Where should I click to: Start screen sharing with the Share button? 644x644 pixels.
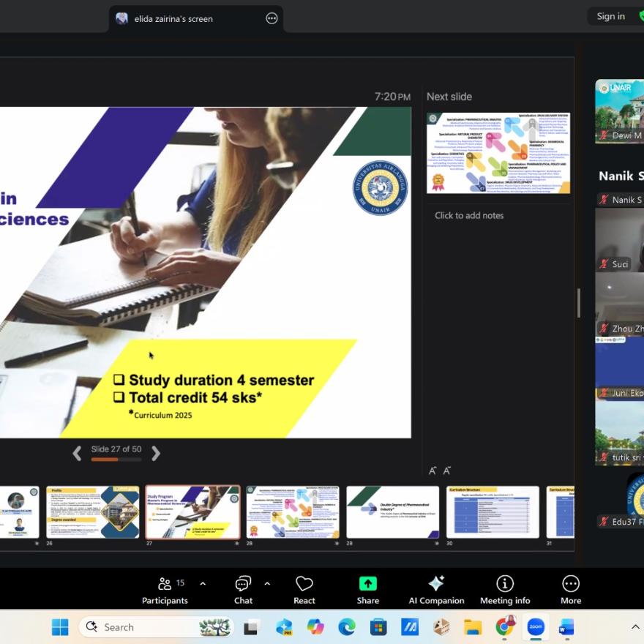(x=367, y=590)
